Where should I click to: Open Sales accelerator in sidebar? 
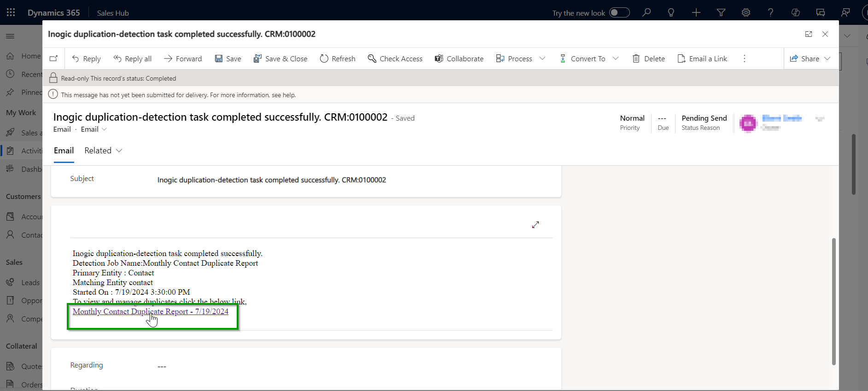(x=23, y=133)
